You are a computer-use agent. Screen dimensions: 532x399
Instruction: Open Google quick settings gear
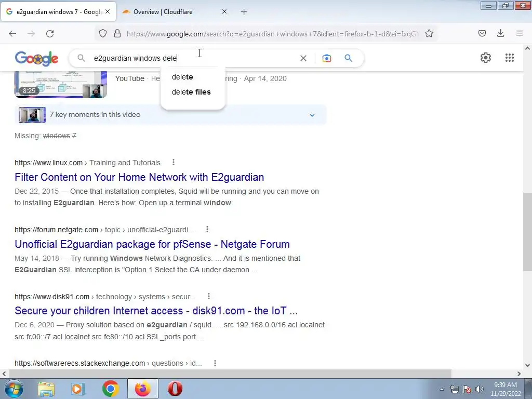(486, 58)
